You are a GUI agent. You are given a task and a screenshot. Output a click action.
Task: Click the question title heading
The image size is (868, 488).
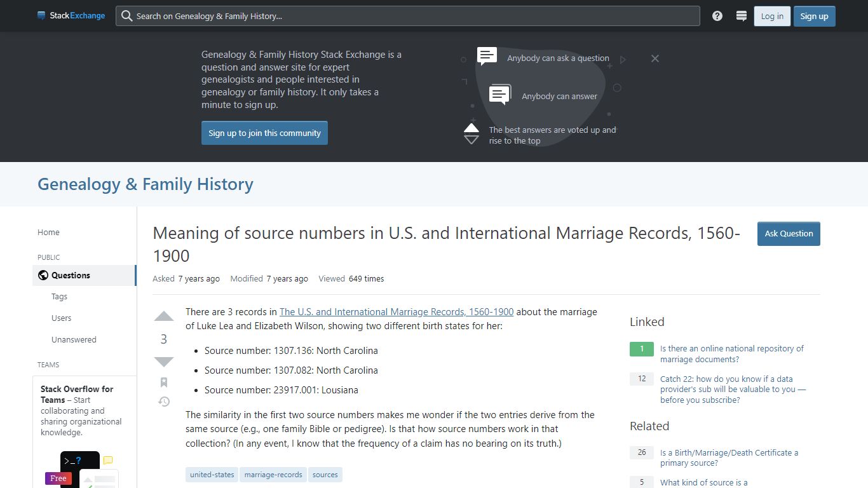pos(447,245)
